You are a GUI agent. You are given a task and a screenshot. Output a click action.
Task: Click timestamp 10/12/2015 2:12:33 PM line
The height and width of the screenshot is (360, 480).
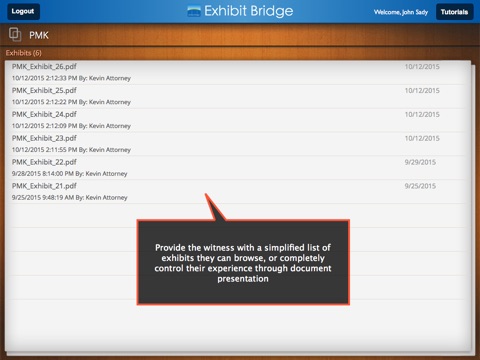click(71, 78)
